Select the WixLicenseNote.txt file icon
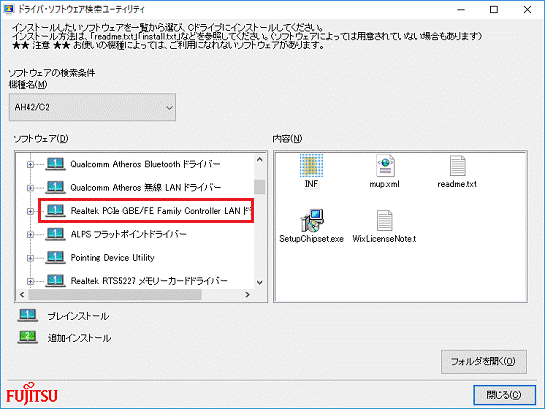Screen dimensions: 545x409 pyautogui.click(x=384, y=220)
